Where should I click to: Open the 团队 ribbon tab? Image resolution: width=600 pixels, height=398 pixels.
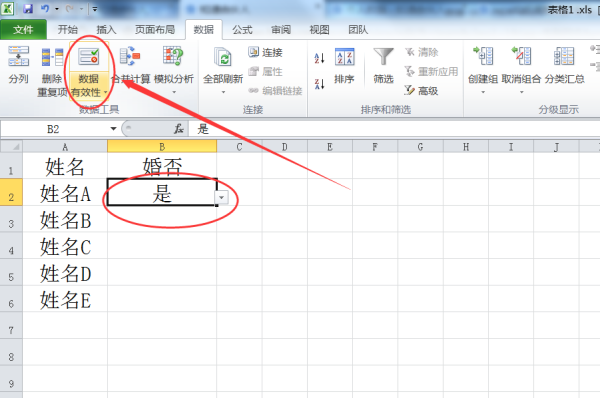[358, 29]
